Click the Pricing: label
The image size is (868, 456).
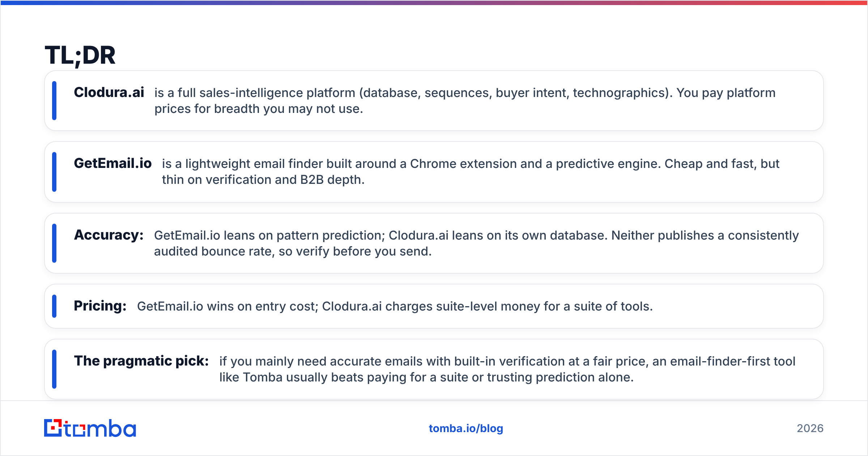100,306
